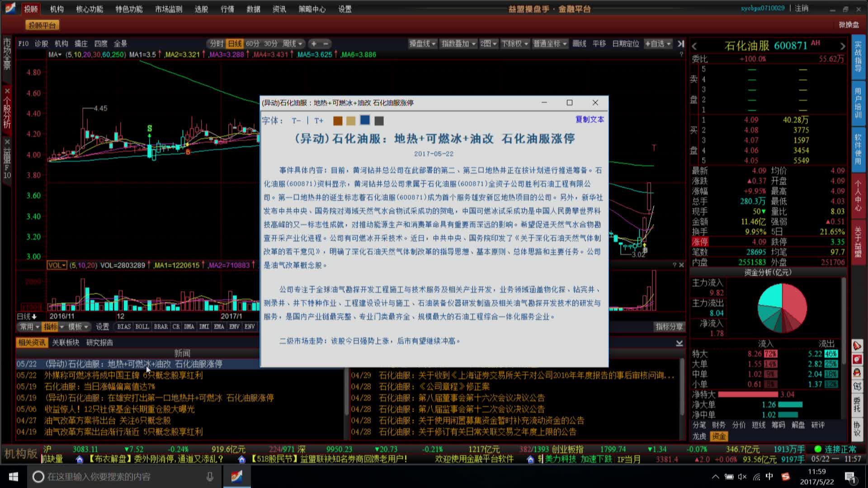Click the rocket icon in right sidebar

point(857,346)
